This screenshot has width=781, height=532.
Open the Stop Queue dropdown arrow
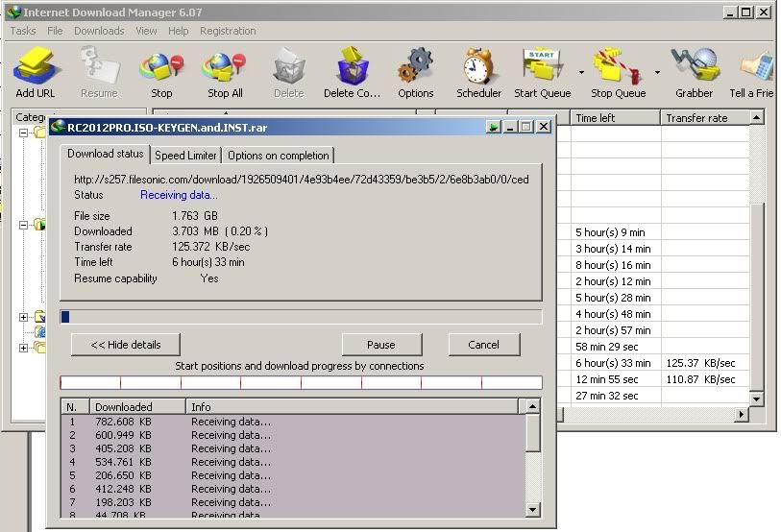click(x=657, y=73)
